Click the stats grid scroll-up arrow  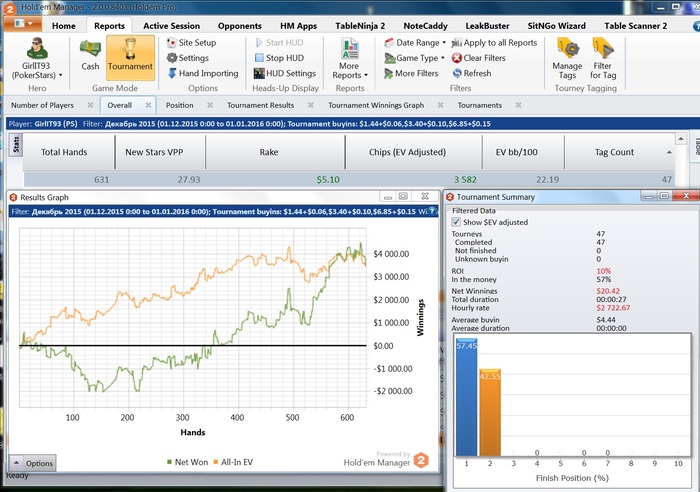(680, 139)
